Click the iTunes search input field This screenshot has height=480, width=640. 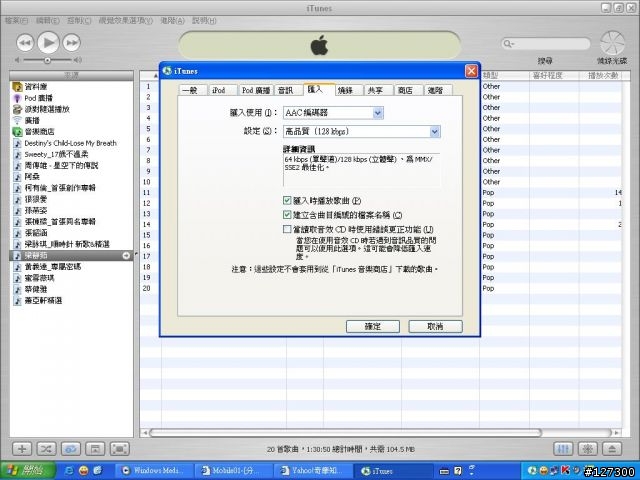pos(546,44)
